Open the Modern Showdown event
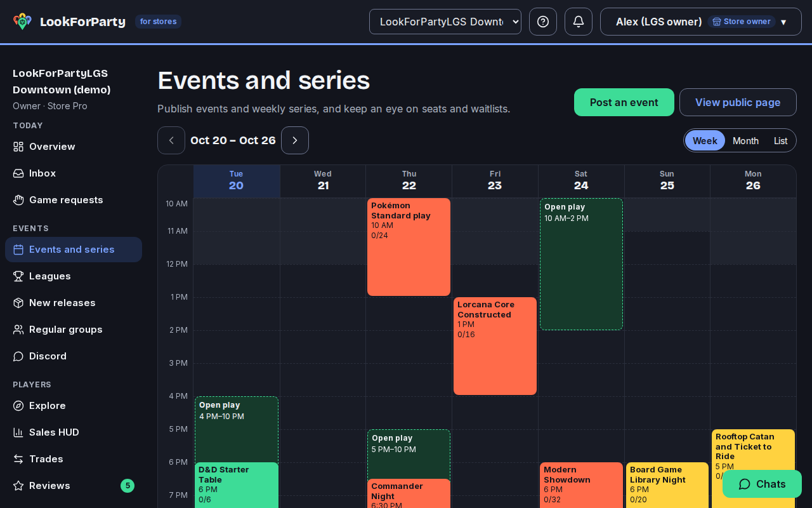 [581, 485]
